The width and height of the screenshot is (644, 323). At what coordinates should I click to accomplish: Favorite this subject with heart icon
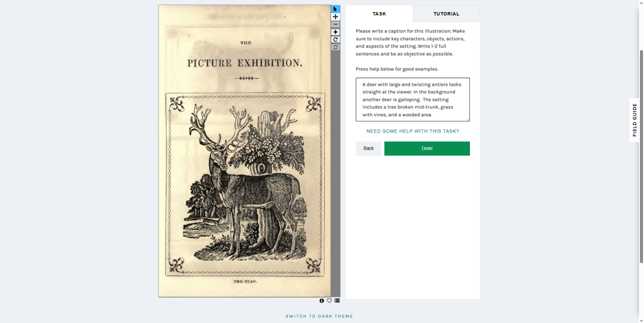click(x=330, y=301)
